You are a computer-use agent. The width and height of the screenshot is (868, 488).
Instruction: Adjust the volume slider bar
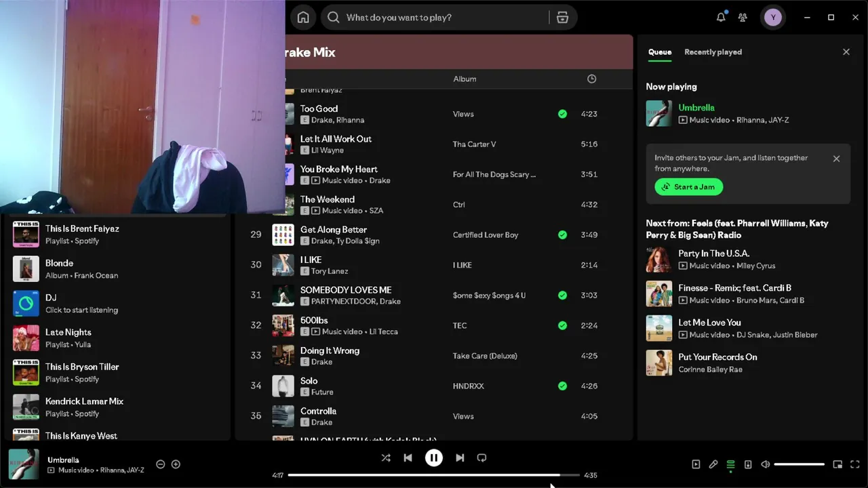pyautogui.click(x=800, y=464)
